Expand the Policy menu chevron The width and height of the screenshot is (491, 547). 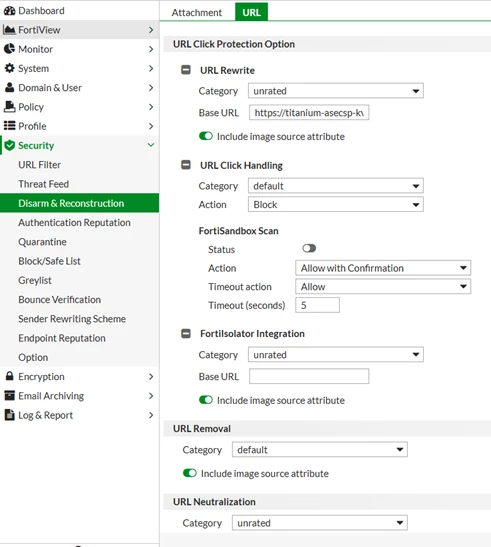[x=151, y=107]
